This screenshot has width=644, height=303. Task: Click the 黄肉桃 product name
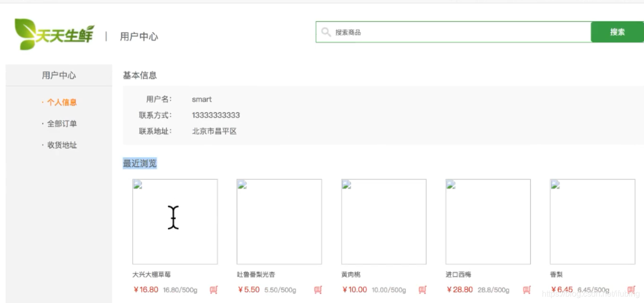(351, 275)
